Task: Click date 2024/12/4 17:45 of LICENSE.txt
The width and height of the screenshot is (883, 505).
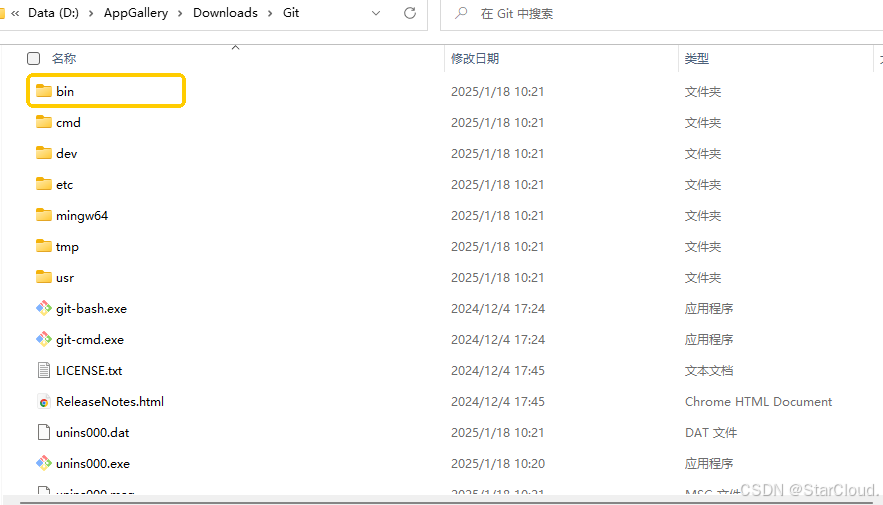Action: [x=498, y=370]
